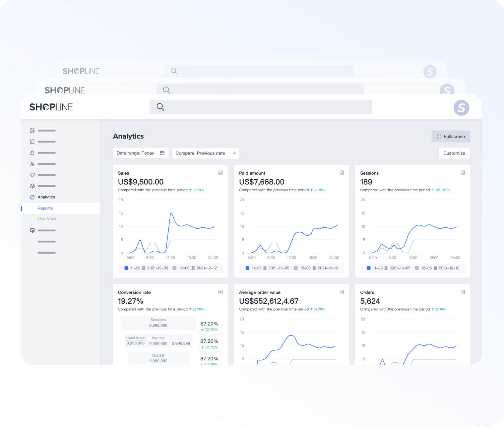504x427 pixels.
Task: Click the sidebar customers person icon
Action: click(32, 164)
